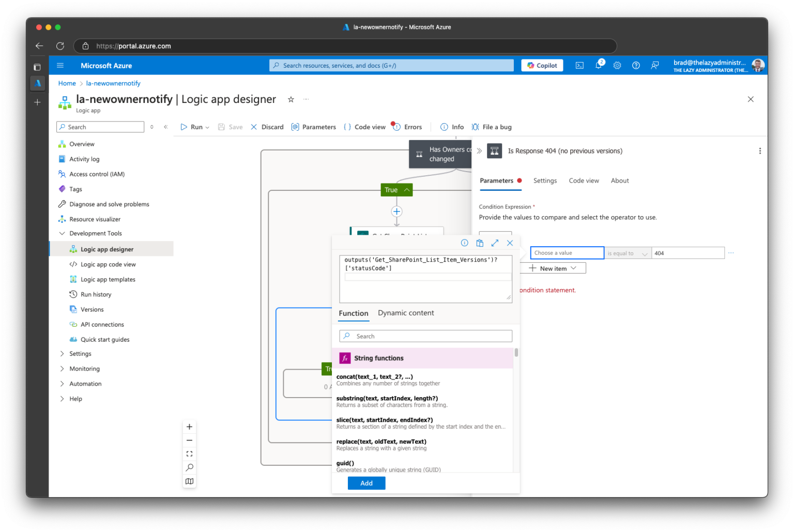Click the Copilot button
794x532 pixels.
pos(542,66)
